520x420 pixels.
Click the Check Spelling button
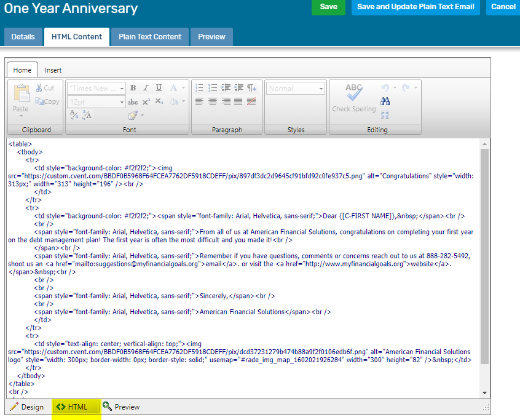click(354, 98)
